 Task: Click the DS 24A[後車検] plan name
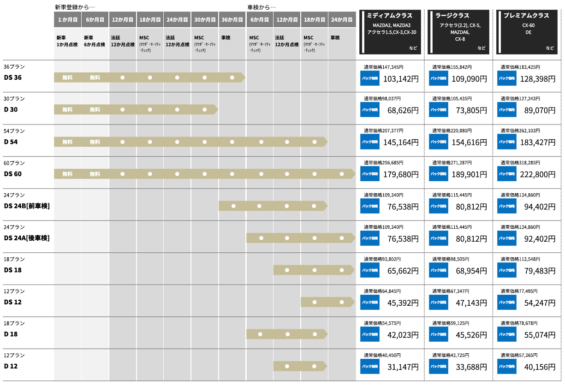[x=27, y=238]
